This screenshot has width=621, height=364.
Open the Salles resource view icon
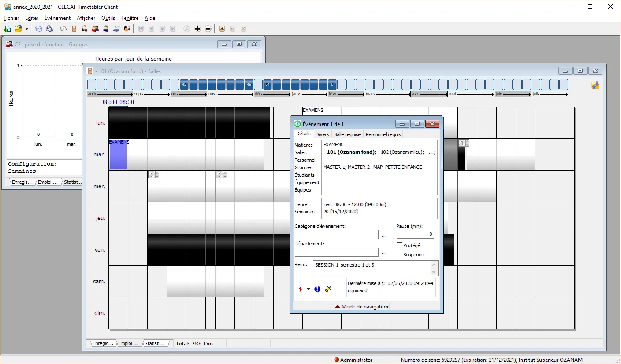(74, 29)
